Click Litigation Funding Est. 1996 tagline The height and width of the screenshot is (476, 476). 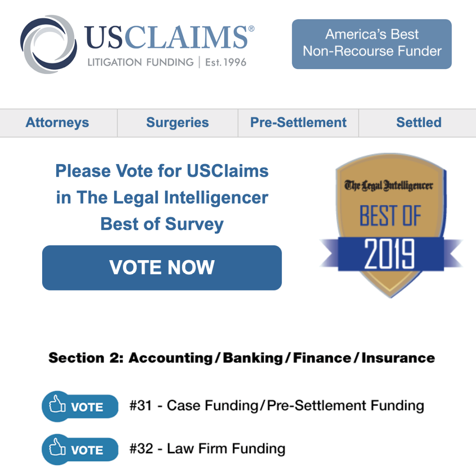click(x=167, y=62)
